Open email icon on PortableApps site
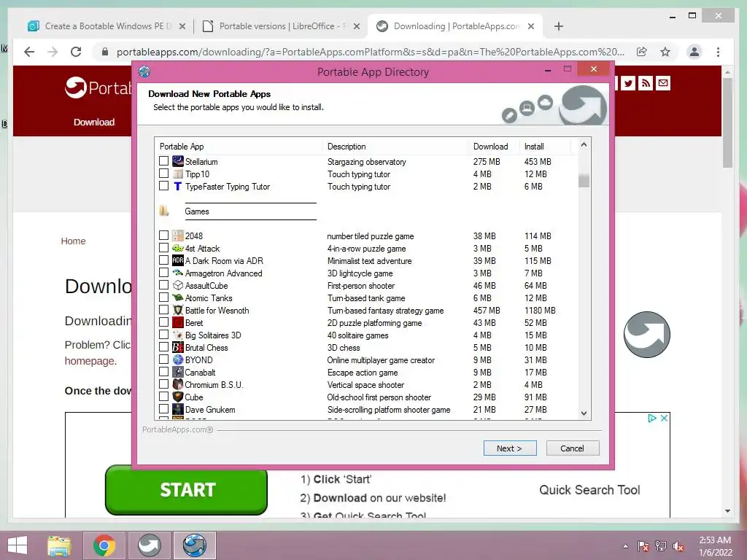This screenshot has height=560, width=747. [x=662, y=83]
